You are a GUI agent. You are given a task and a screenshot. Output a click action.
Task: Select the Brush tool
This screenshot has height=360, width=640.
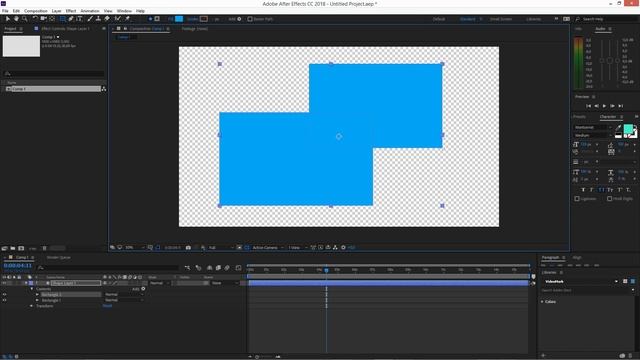[x=90, y=19]
